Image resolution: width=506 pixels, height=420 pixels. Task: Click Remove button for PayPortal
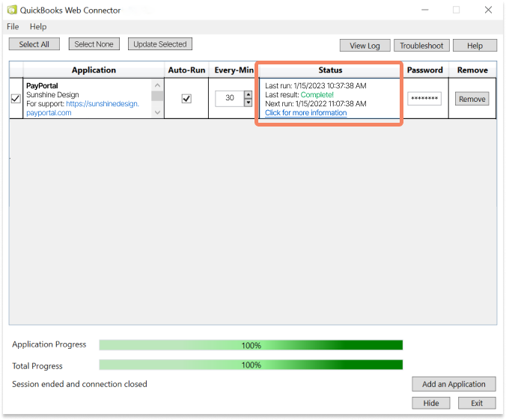point(472,99)
